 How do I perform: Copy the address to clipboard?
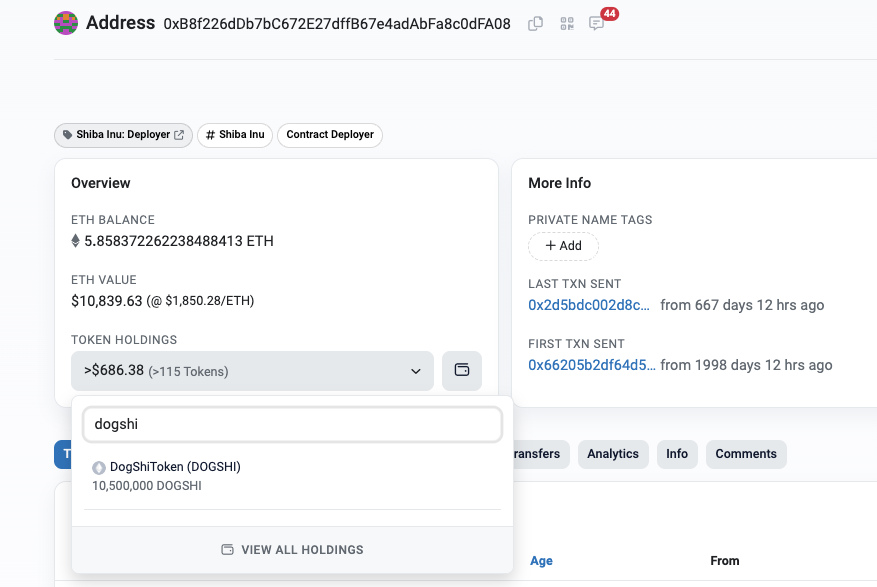point(535,23)
